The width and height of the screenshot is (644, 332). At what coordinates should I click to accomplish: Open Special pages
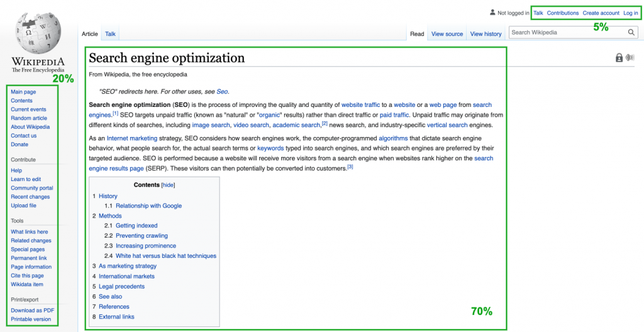pos(28,249)
